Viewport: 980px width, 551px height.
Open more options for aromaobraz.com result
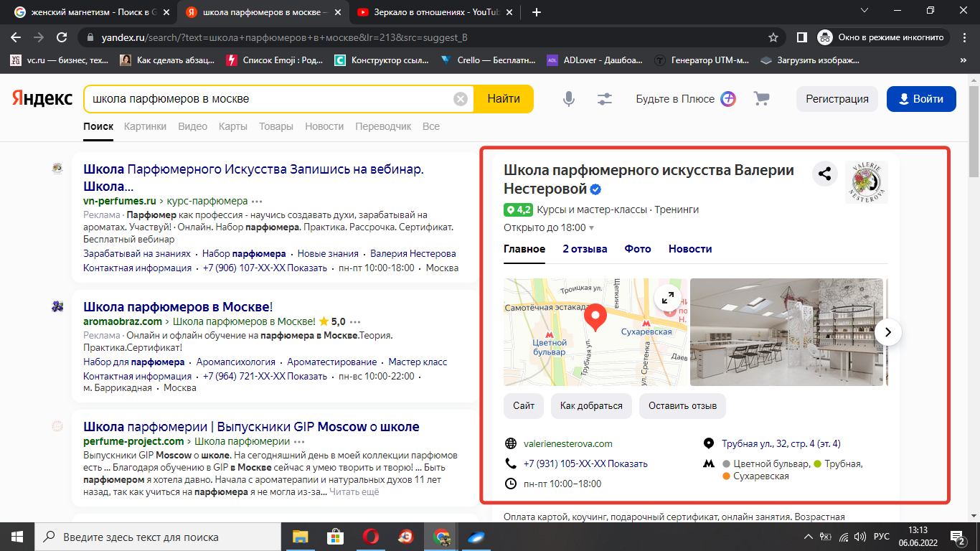click(x=354, y=321)
